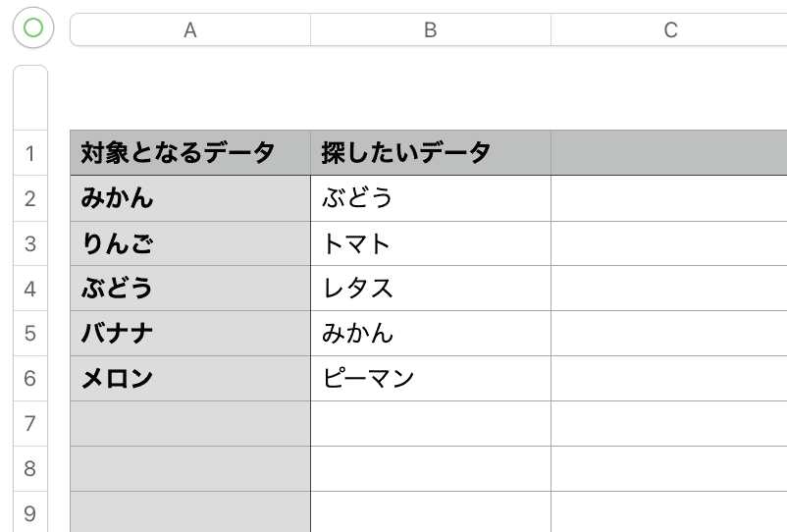Select row 2 header
Screen dimensions: 787x532
30,198
